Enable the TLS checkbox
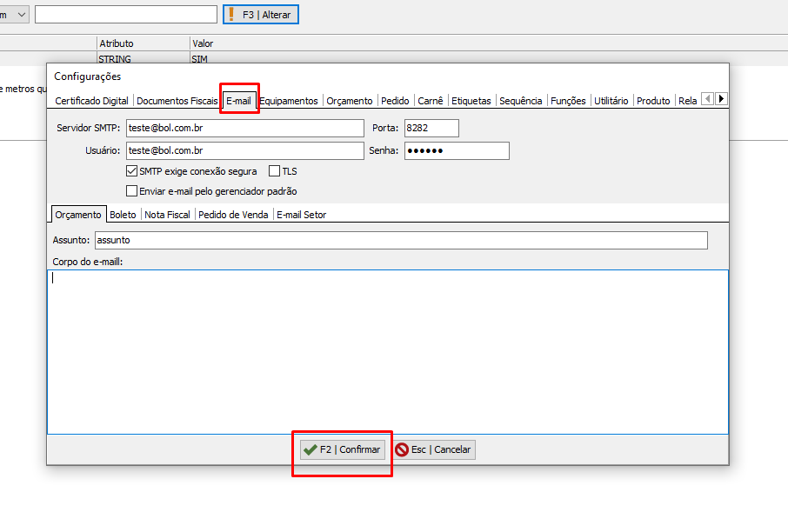This screenshot has width=788, height=532. pos(275,171)
